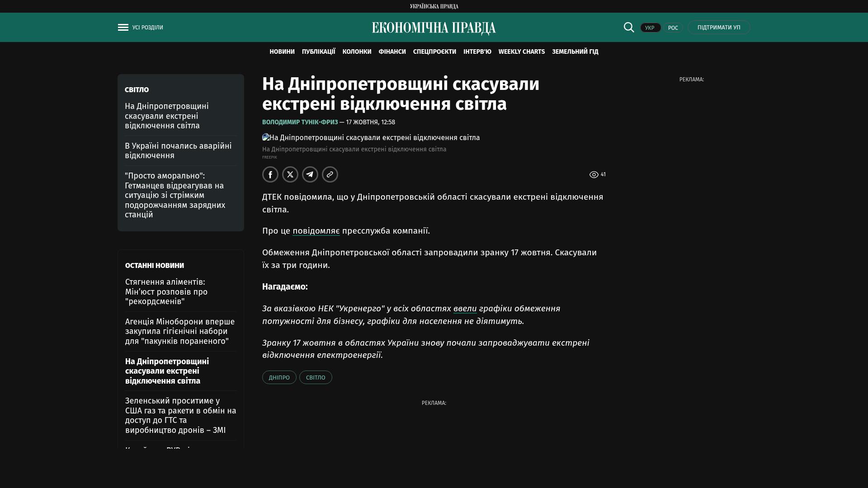Image resolution: width=868 pixels, height=488 pixels.
Task: Switch language to РОС
Action: 673,28
